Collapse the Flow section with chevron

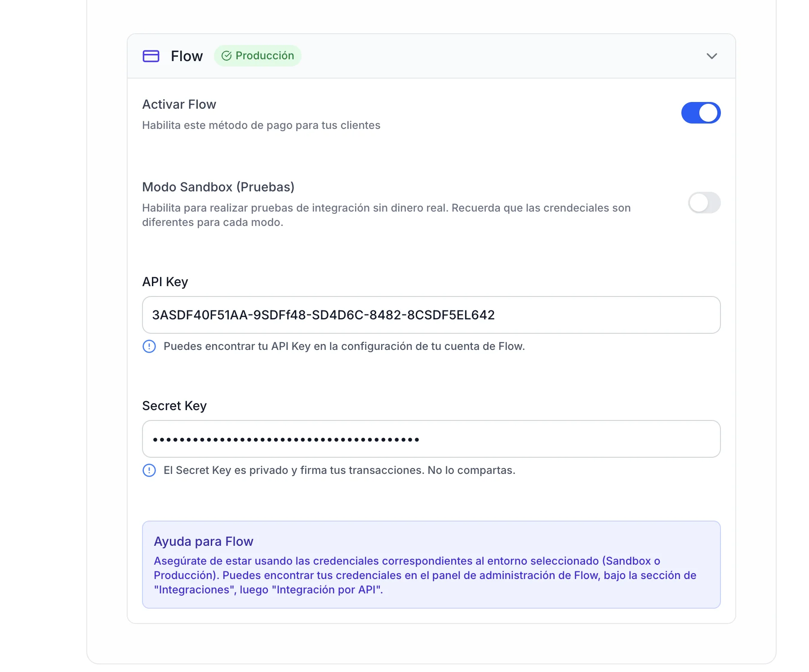711,56
